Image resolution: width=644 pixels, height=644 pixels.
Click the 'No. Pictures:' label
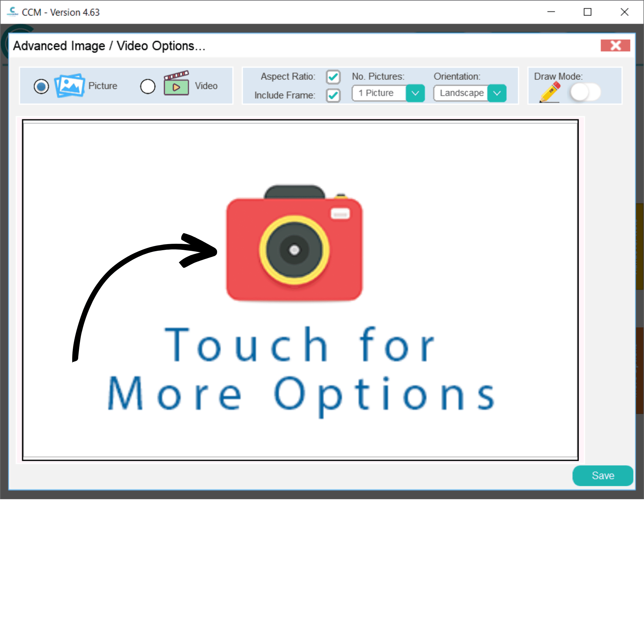coord(378,77)
